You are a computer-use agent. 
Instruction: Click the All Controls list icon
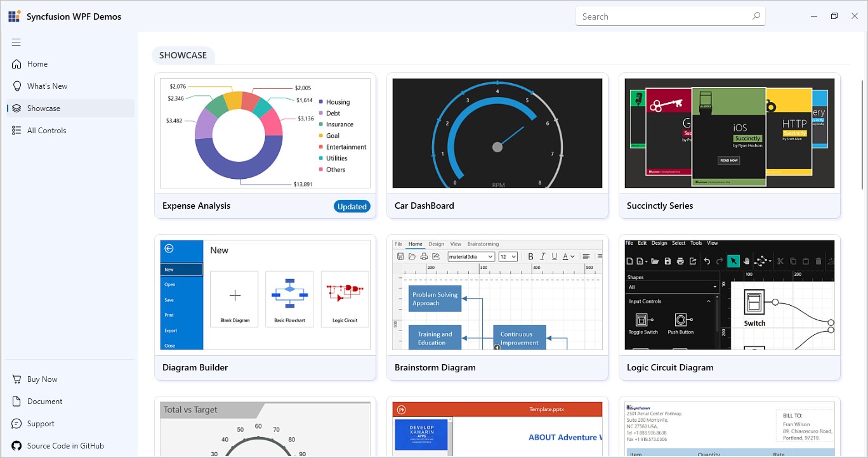[16, 131]
